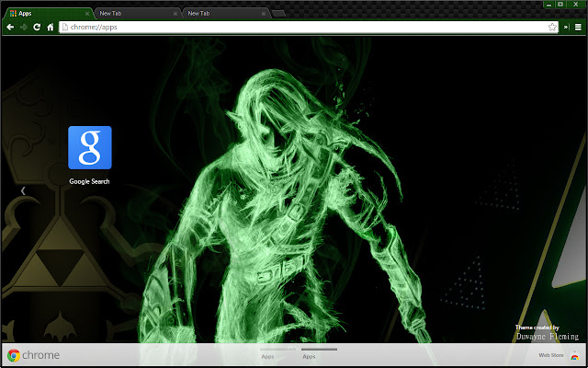Click the Chrome logo in the bottom bar
588x368 pixels.
pos(14,355)
